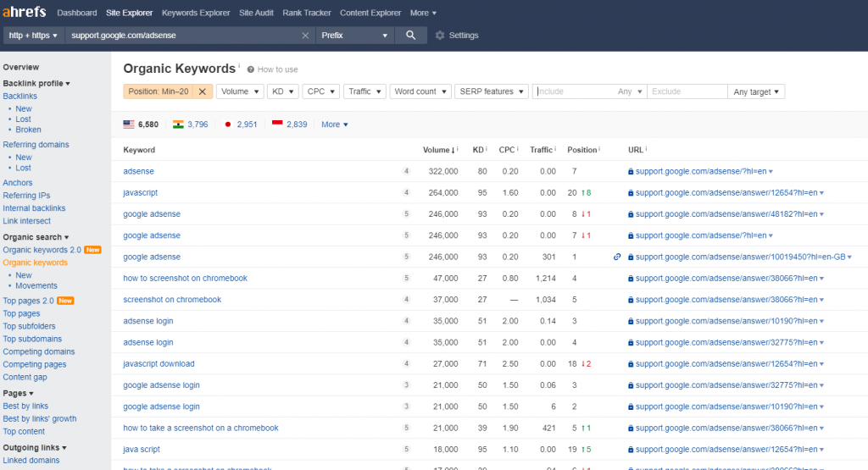Open the Dashboard menu item
The height and width of the screenshot is (470, 868).
[77, 13]
